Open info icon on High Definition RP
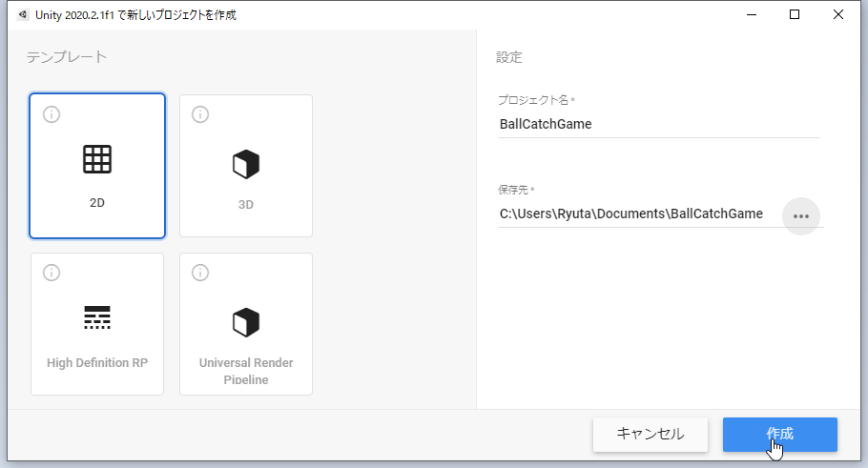Viewport: 868px width, 468px height. point(52,273)
